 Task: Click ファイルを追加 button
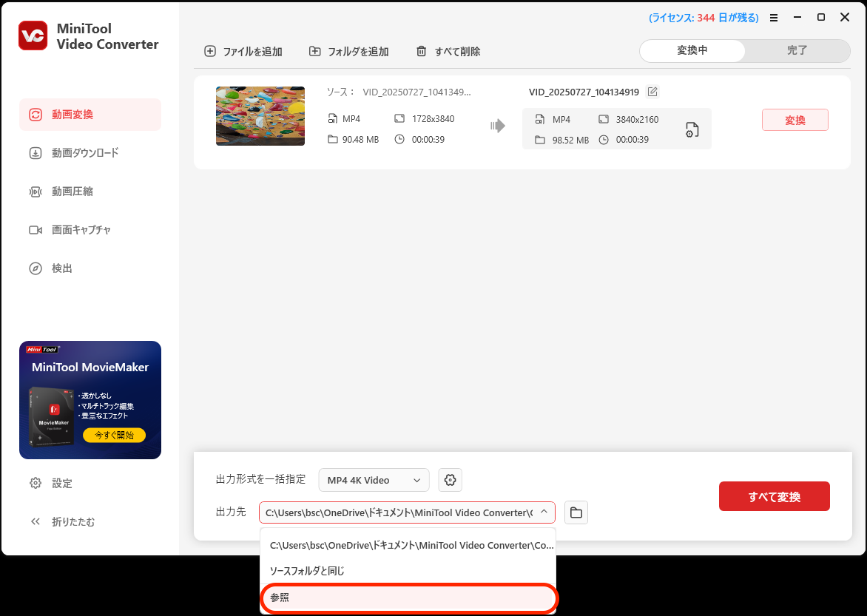(x=243, y=52)
